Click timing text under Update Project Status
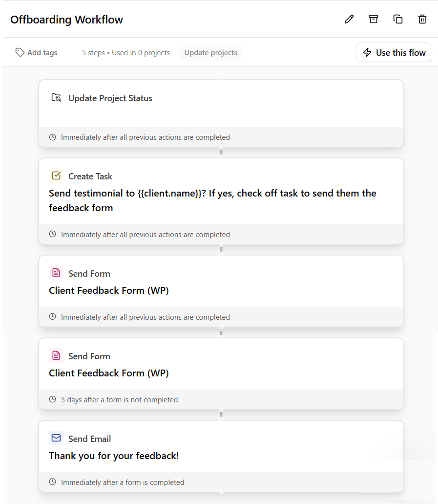The width and height of the screenshot is (438, 504). point(145,137)
